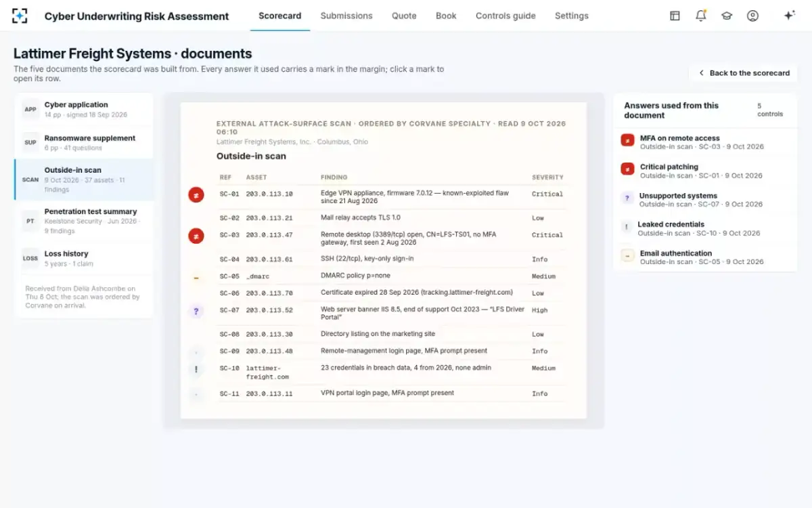Open the MFA on remote access answer
The width and height of the screenshot is (812, 508).
[705, 142]
